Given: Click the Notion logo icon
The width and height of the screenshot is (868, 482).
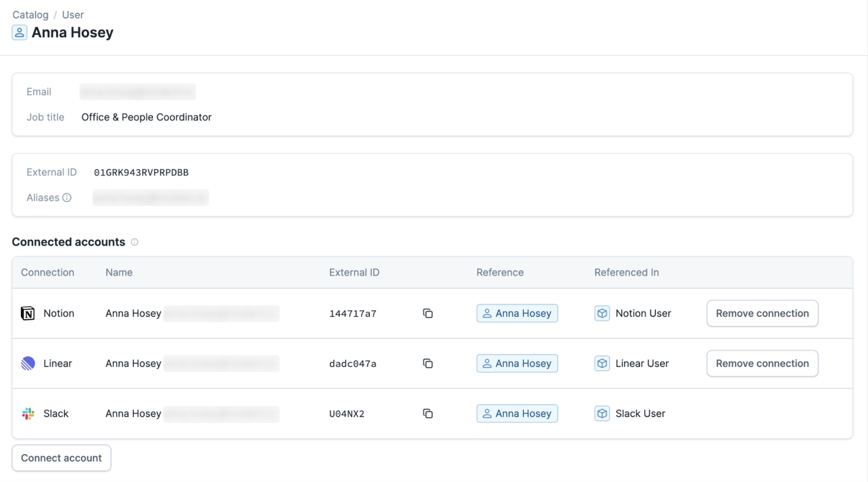Looking at the screenshot, I should (28, 313).
